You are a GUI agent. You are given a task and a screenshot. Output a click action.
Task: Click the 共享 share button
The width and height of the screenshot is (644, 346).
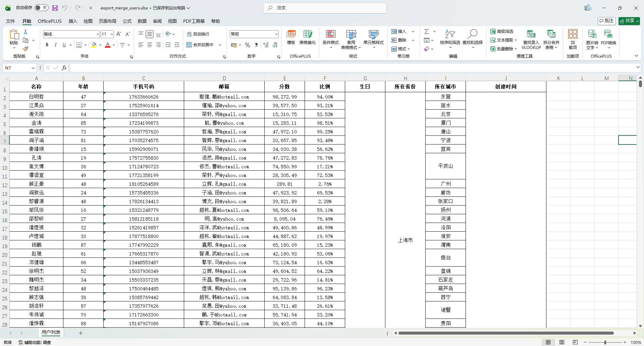(629, 21)
